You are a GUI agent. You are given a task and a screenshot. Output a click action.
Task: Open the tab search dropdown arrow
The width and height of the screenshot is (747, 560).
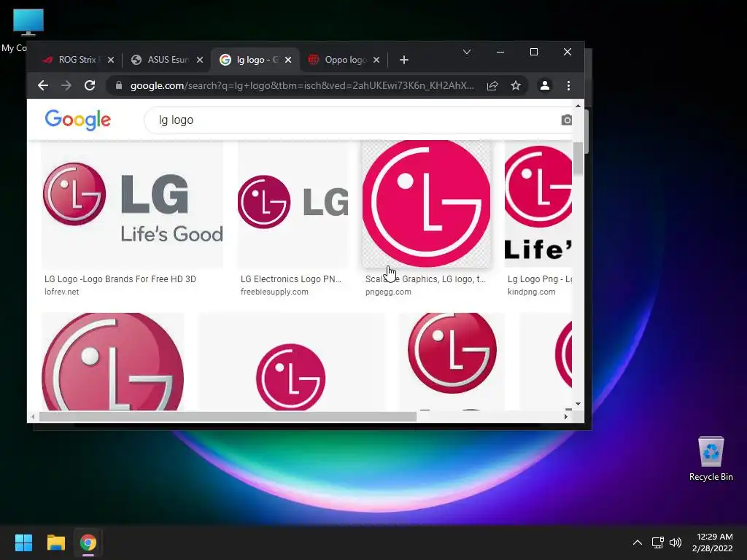467,52
